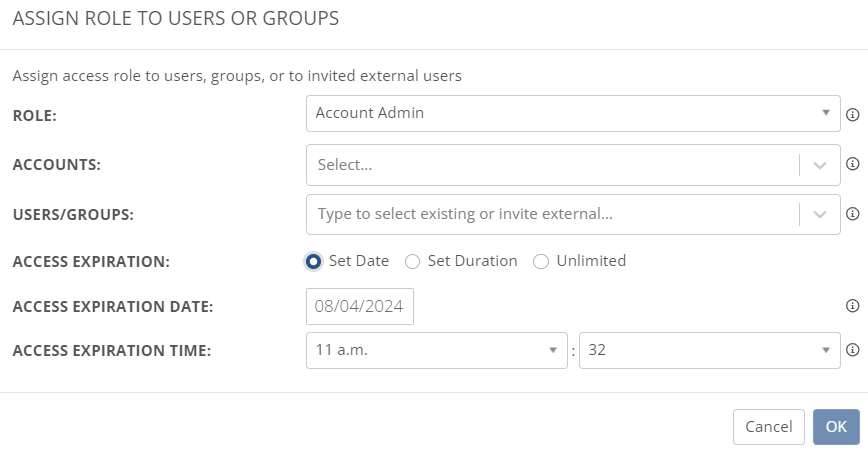The height and width of the screenshot is (451, 868).
Task: Choose the Set Duration expiration option
Action: [412, 261]
